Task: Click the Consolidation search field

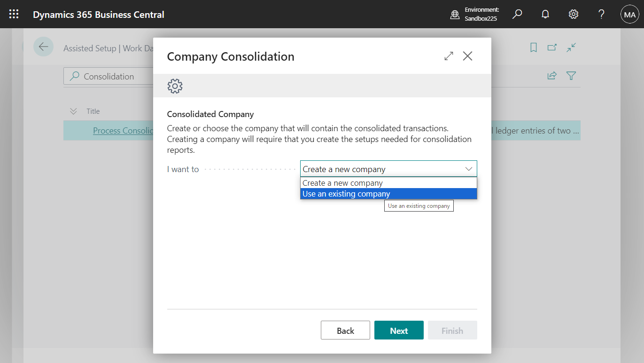Action: tap(113, 77)
